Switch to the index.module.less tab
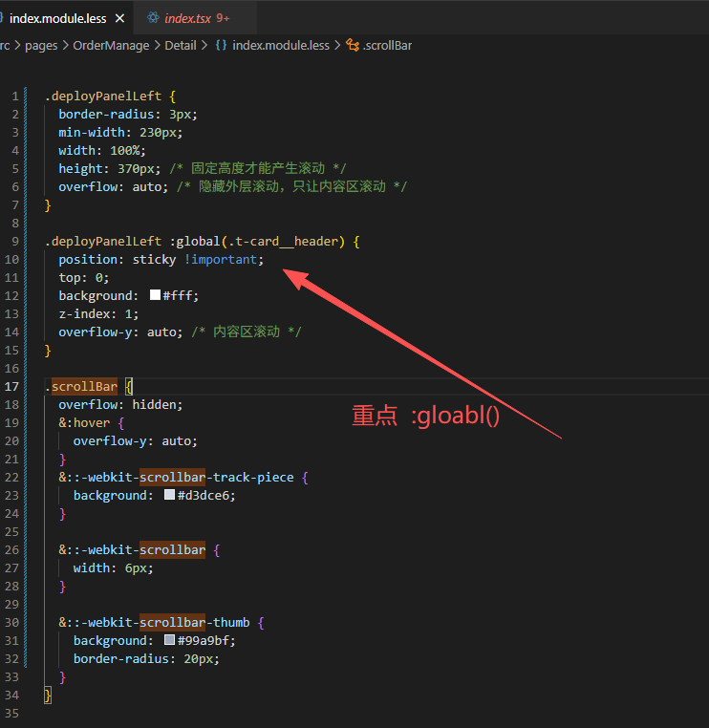This screenshot has width=709, height=728. pos(58,18)
